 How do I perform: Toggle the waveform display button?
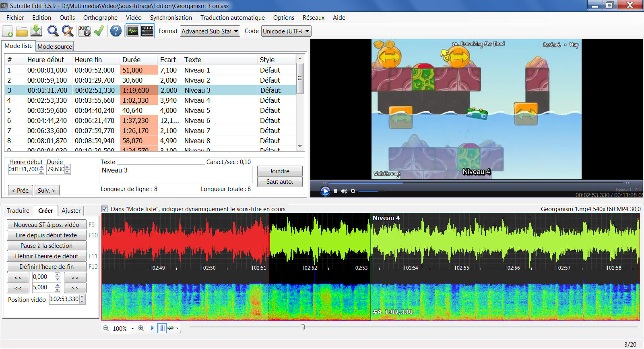tap(132, 31)
